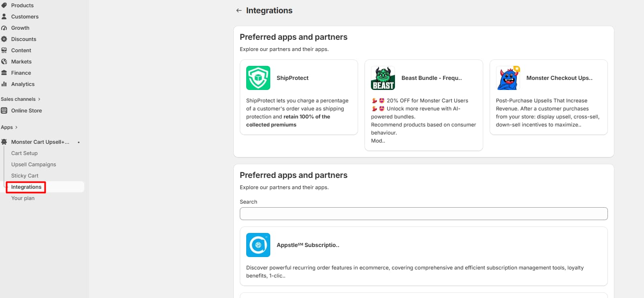This screenshot has width=644, height=298.
Task: Open Upsell Campaigns in the sidebar
Action: click(x=34, y=164)
